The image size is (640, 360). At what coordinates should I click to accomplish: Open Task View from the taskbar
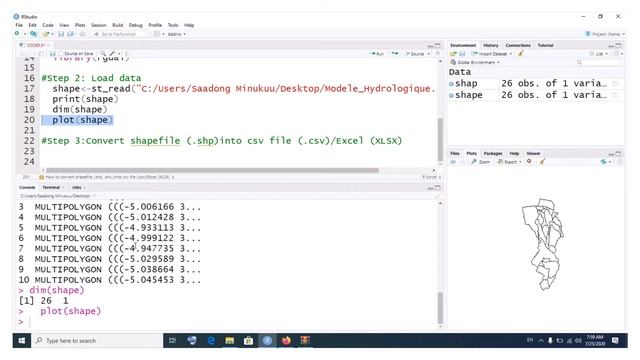pyautogui.click(x=172, y=340)
